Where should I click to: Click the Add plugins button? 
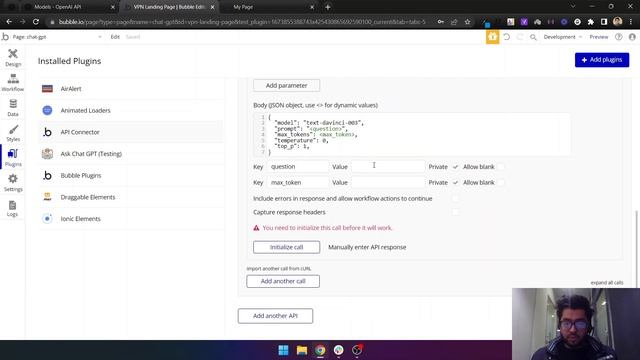coord(602,60)
